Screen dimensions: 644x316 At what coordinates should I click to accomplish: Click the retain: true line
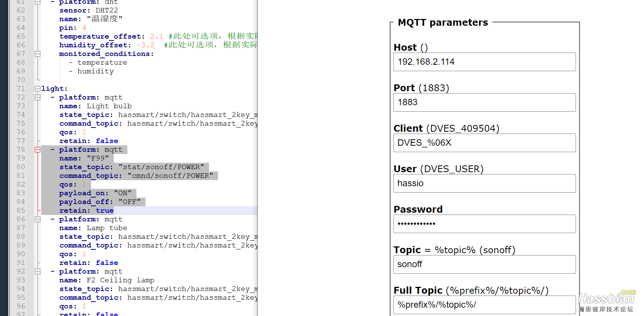tap(86, 210)
